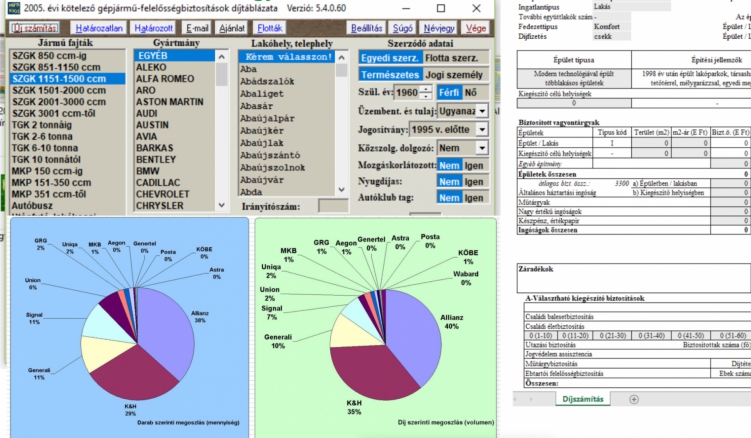Select Flotta szerz. contract type
Screen dimensions: 751x438
click(x=453, y=58)
